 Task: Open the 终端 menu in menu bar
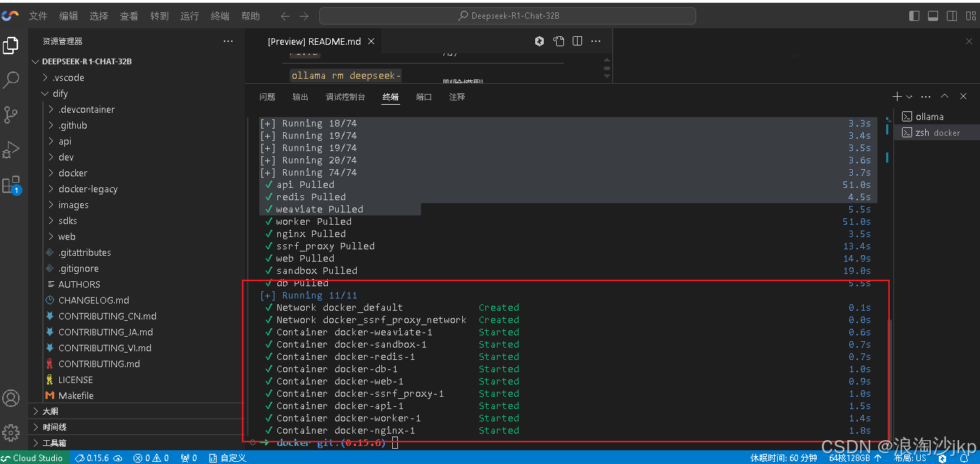[x=220, y=16]
